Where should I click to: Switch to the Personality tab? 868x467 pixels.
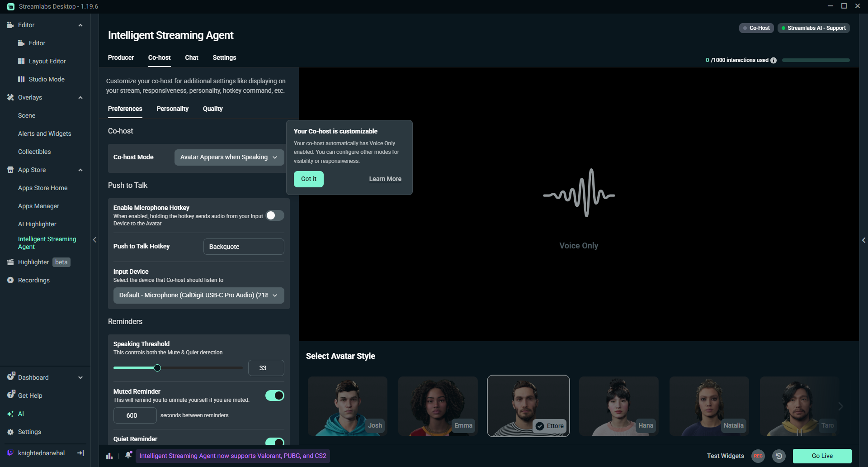tap(172, 109)
